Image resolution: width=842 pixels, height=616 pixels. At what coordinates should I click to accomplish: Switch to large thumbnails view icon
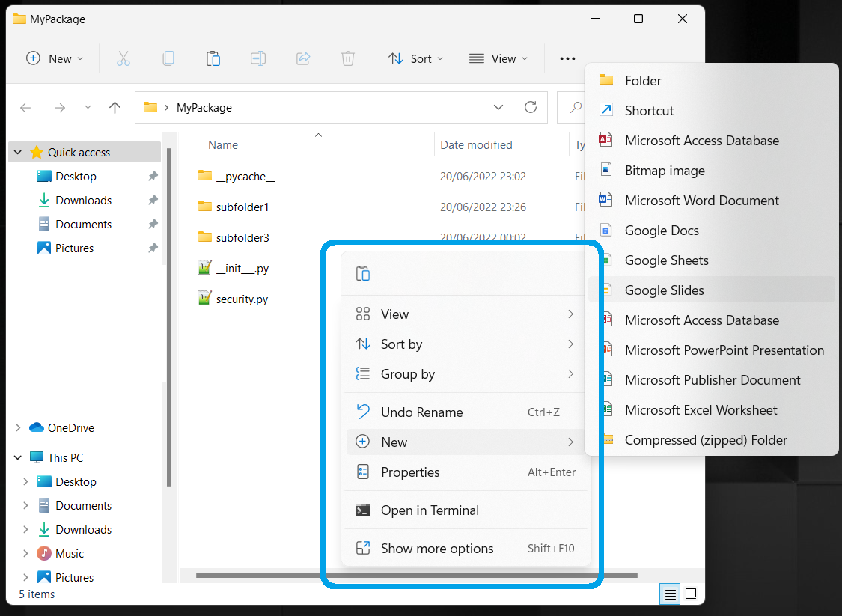(691, 594)
